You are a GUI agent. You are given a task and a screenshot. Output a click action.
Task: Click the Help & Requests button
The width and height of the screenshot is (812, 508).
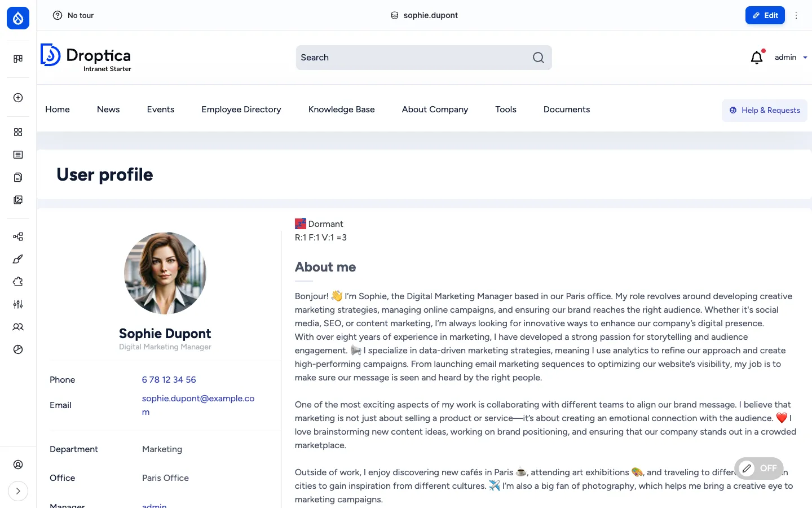(765, 111)
